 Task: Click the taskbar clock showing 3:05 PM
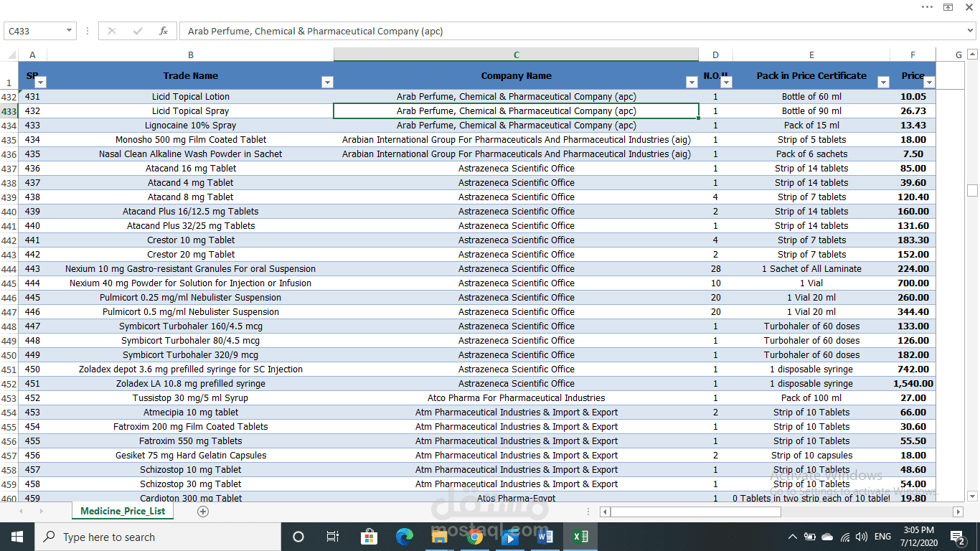920,537
